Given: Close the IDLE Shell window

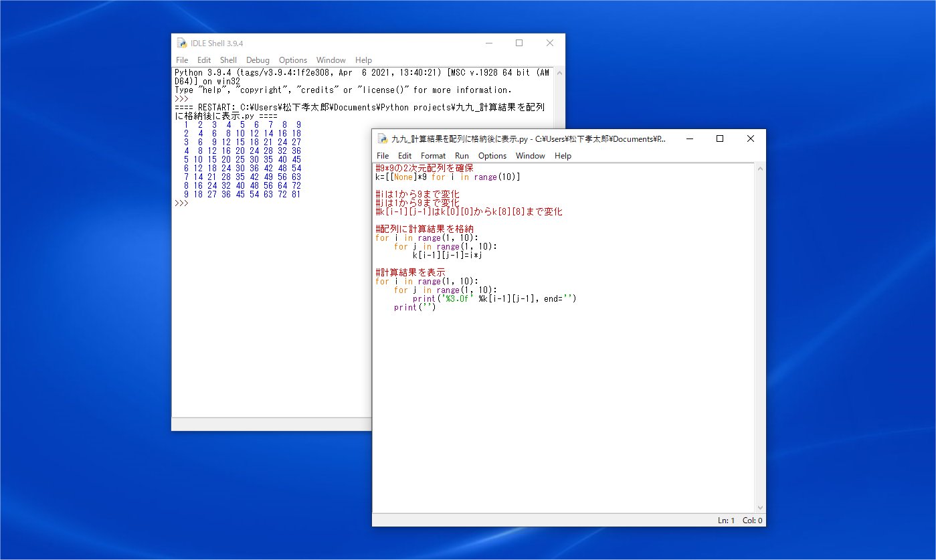Looking at the screenshot, I should (550, 43).
